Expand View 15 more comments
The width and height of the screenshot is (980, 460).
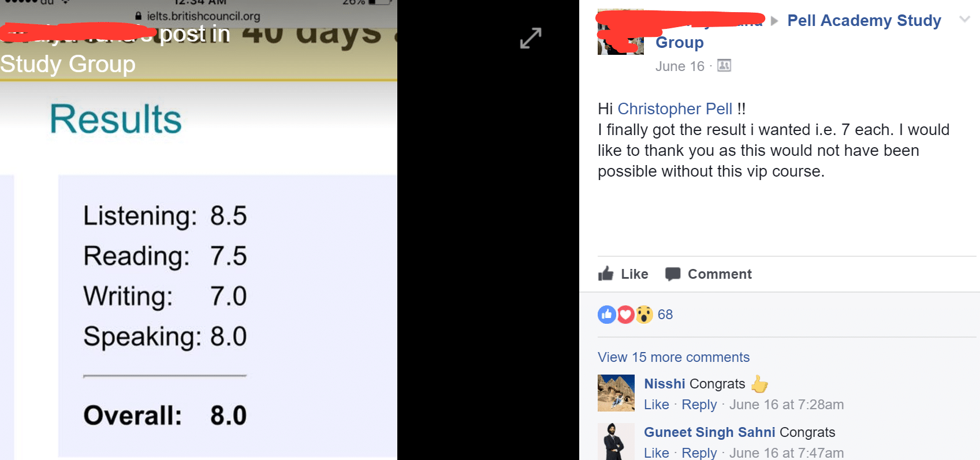tap(673, 357)
